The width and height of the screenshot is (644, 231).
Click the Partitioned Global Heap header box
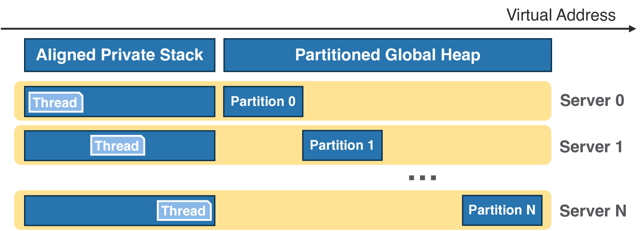point(387,55)
